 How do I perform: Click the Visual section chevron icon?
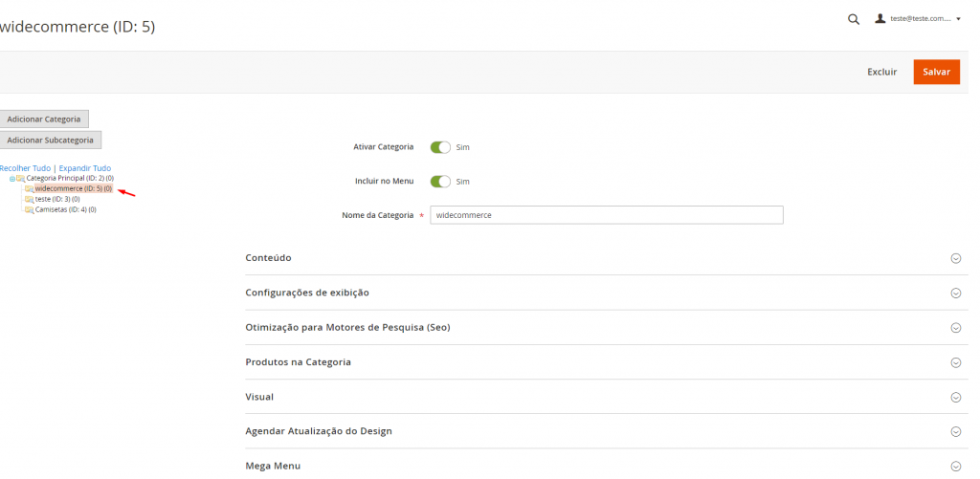point(956,397)
